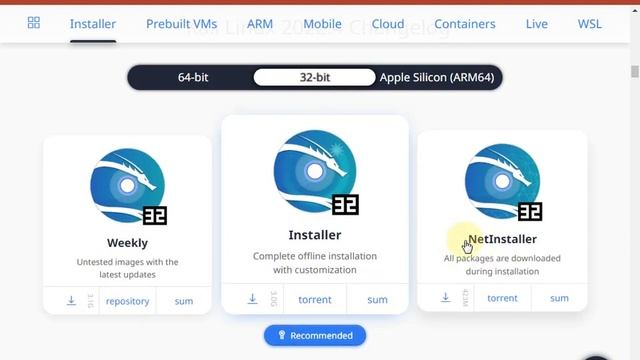Viewport: 640px width, 360px height.
Task: Open the grid overview icon in navigation
Action: [33, 22]
